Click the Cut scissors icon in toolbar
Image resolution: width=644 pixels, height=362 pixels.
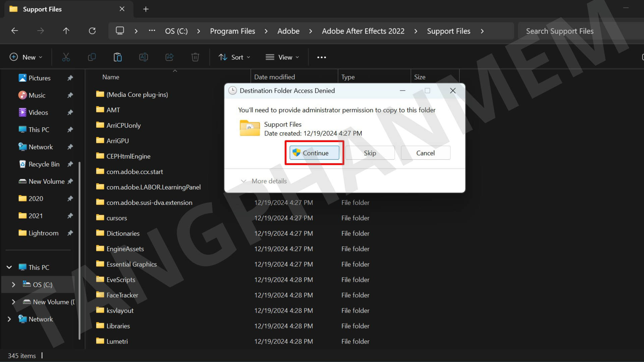66,57
